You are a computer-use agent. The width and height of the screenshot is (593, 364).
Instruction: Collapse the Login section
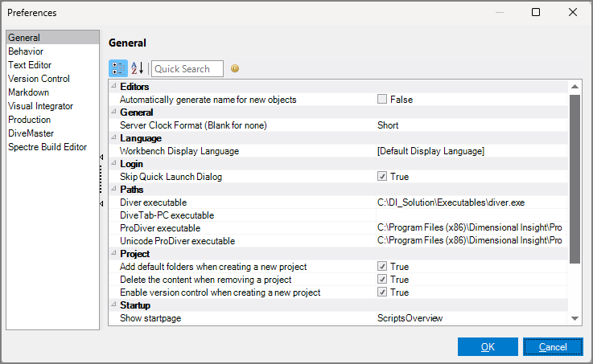(x=113, y=163)
